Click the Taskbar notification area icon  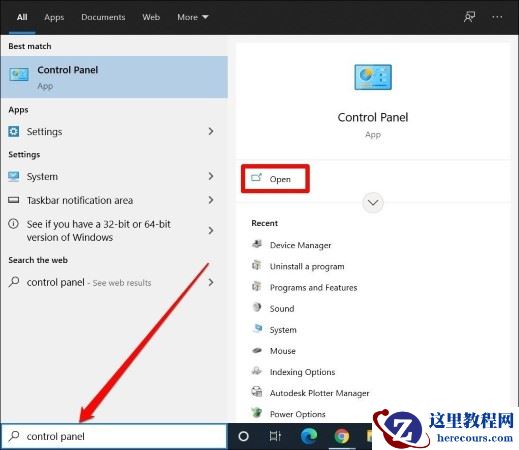(x=14, y=200)
